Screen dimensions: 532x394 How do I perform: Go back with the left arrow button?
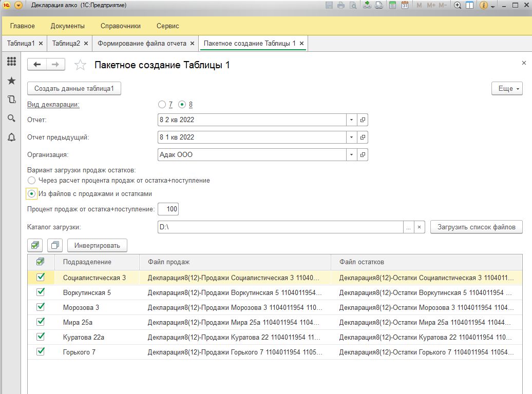36,65
